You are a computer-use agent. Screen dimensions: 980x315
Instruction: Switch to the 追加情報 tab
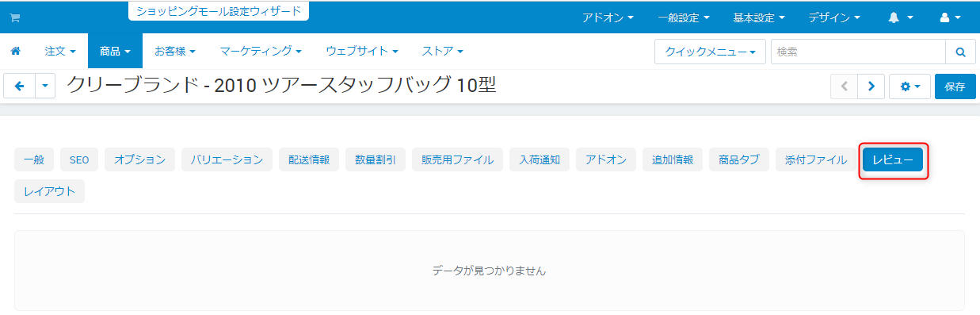(x=673, y=159)
